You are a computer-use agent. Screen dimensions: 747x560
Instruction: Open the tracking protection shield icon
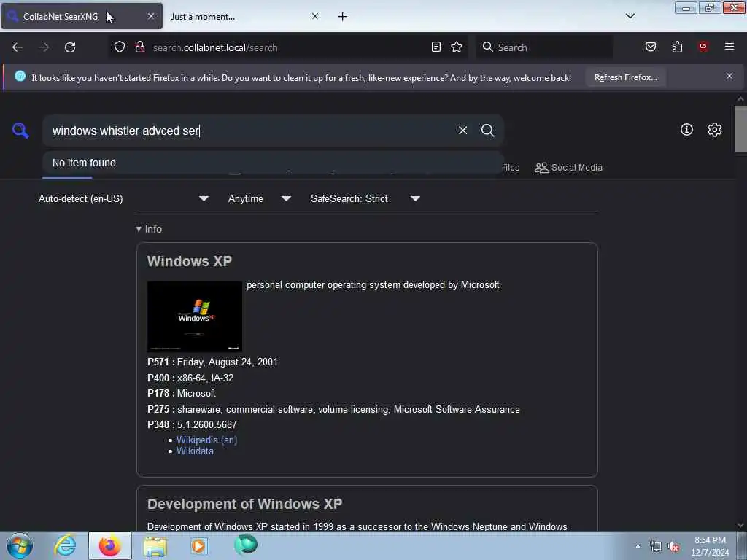click(x=120, y=47)
